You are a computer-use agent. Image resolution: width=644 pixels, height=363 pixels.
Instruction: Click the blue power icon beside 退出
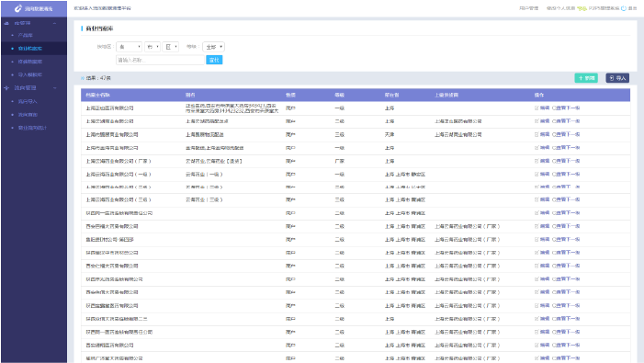pyautogui.click(x=624, y=8)
